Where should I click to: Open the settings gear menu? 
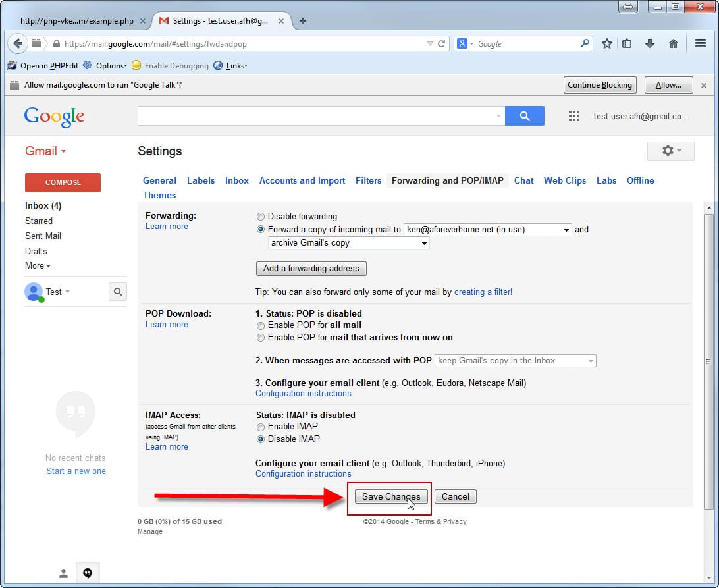(671, 151)
